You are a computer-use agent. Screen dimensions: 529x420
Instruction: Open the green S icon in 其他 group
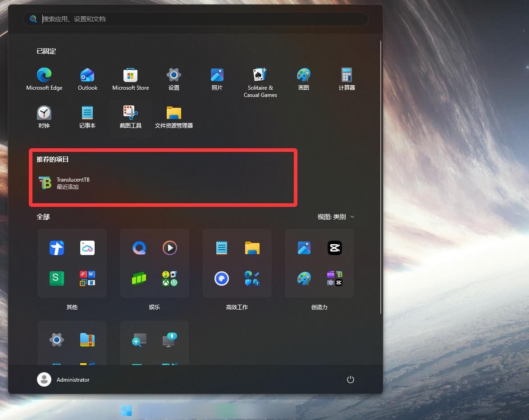pos(56,278)
